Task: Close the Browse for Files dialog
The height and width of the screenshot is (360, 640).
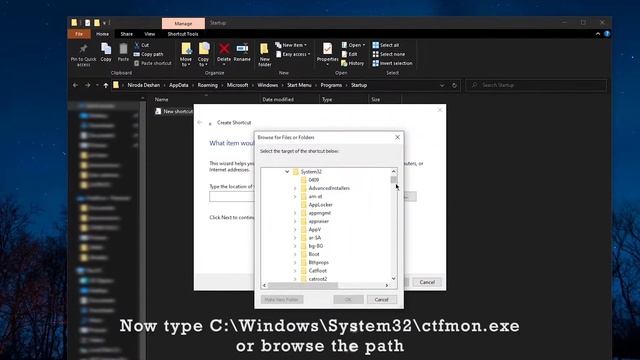Action: point(397,137)
